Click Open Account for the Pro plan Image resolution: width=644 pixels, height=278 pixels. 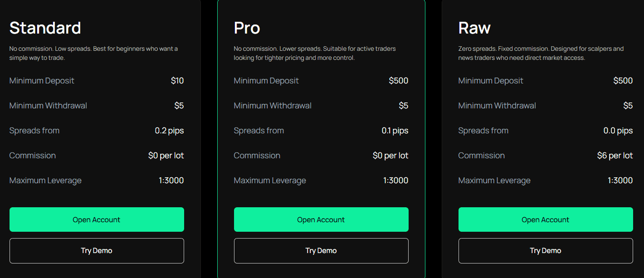tap(321, 219)
